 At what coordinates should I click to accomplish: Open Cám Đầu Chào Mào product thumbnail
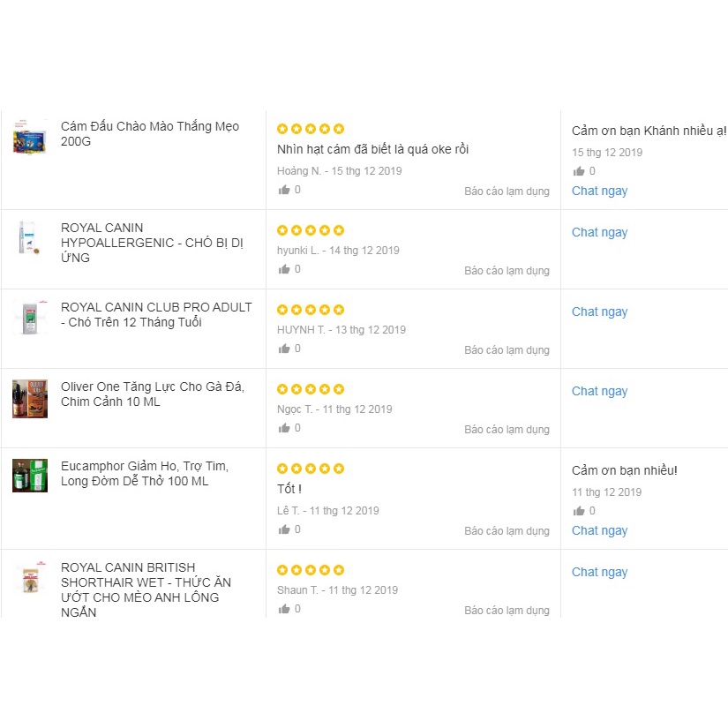30,137
